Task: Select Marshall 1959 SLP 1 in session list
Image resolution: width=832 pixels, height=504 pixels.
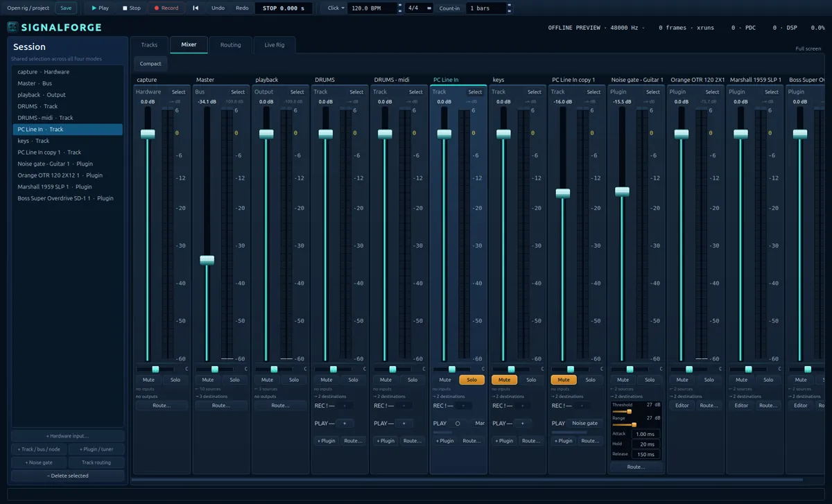Action: (67, 186)
